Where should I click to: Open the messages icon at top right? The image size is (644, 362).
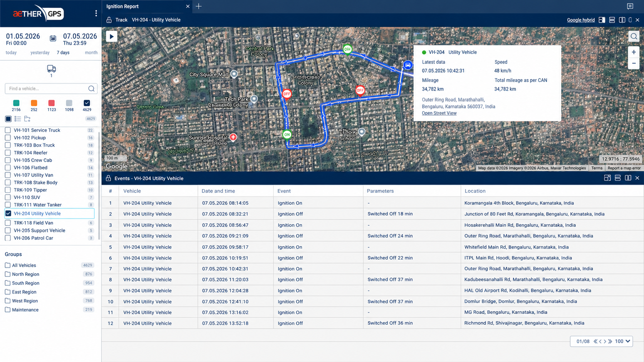point(630,6)
